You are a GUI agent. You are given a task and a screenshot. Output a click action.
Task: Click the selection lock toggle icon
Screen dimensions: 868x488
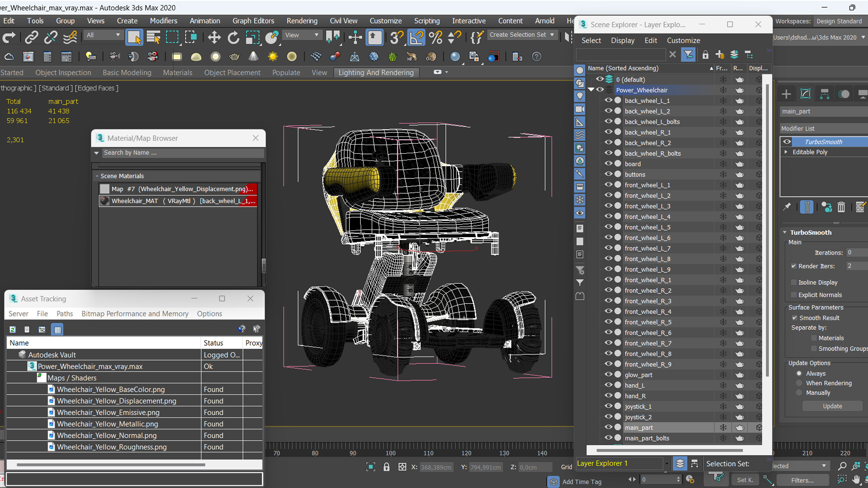click(x=387, y=467)
